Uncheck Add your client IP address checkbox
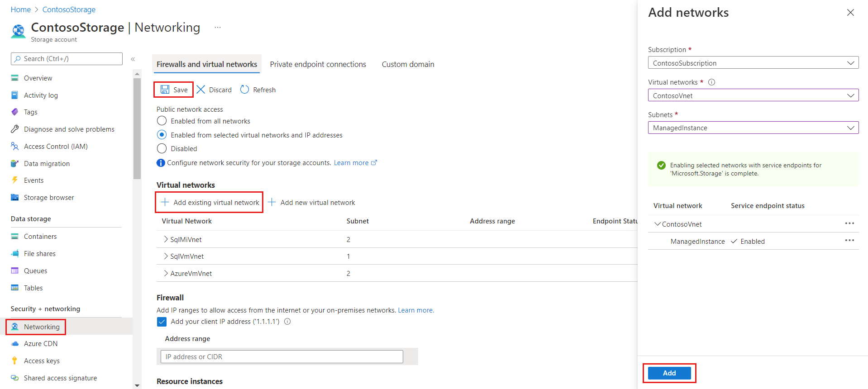Viewport: 868px width, 389px height. (x=162, y=322)
